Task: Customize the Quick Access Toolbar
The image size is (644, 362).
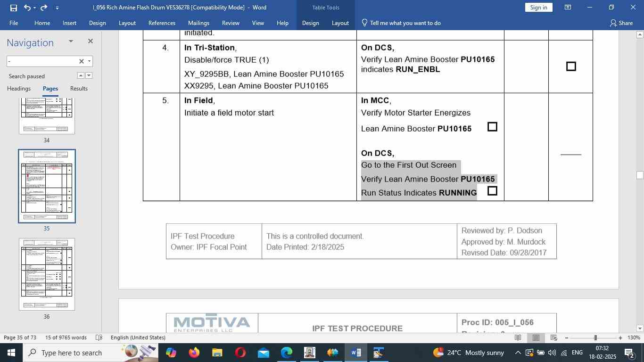Action: pos(57,8)
